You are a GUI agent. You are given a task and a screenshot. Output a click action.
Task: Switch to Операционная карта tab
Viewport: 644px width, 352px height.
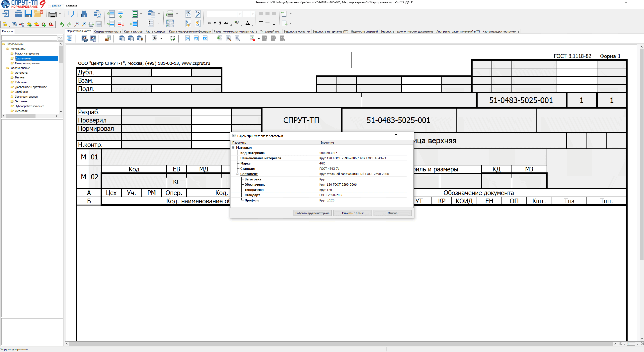point(108,32)
